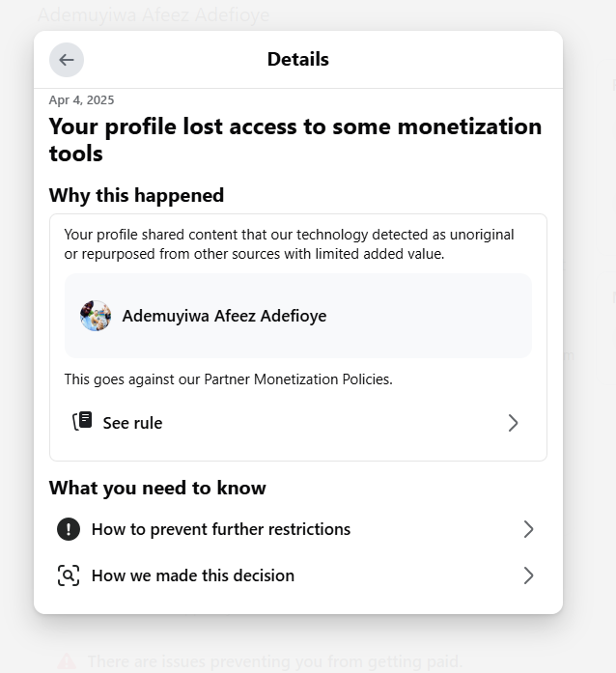Click the profile avatar picture in the card
The height and width of the screenshot is (673, 616).
point(96,316)
